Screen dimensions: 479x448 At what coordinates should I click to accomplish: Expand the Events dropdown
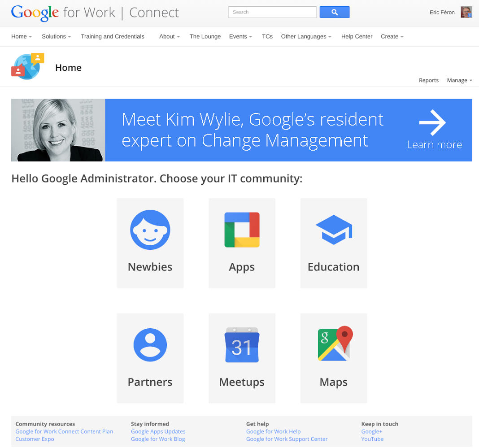click(x=241, y=36)
